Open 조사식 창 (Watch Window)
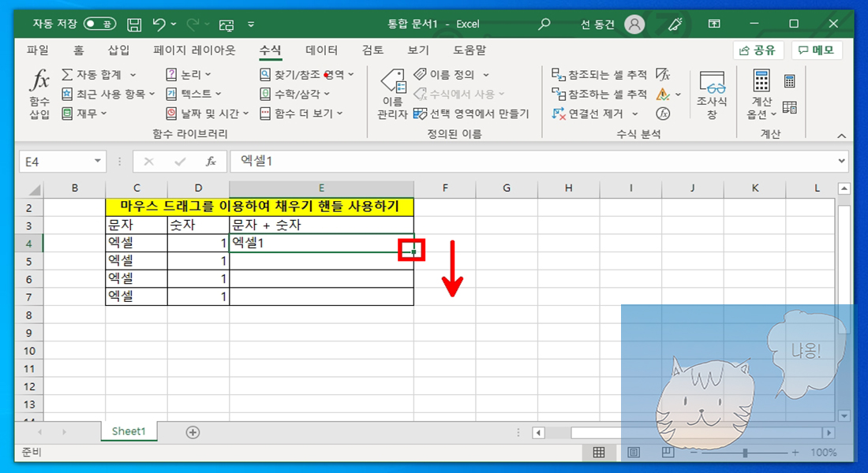This screenshot has width=868, height=473. click(x=711, y=95)
